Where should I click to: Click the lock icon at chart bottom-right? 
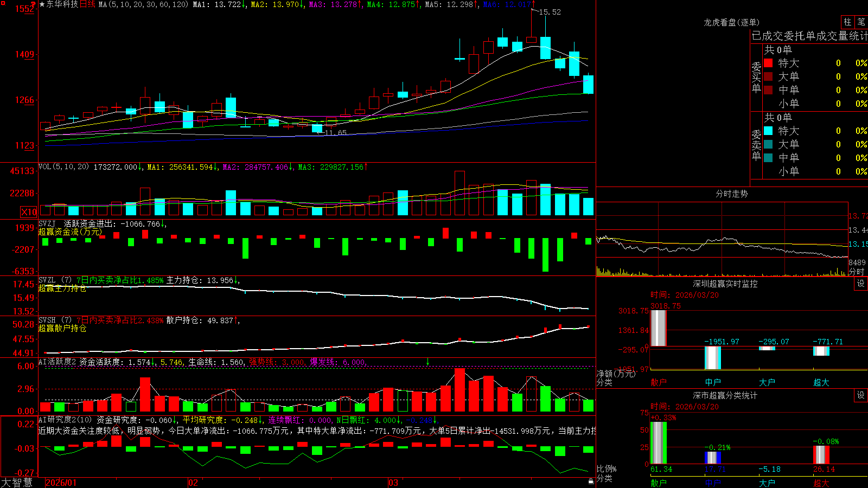point(591,481)
